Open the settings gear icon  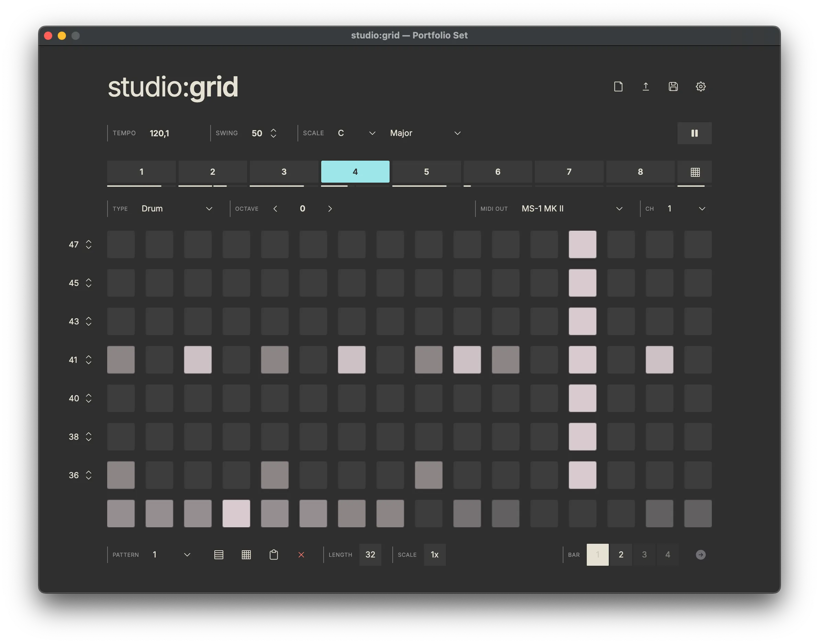pos(700,87)
